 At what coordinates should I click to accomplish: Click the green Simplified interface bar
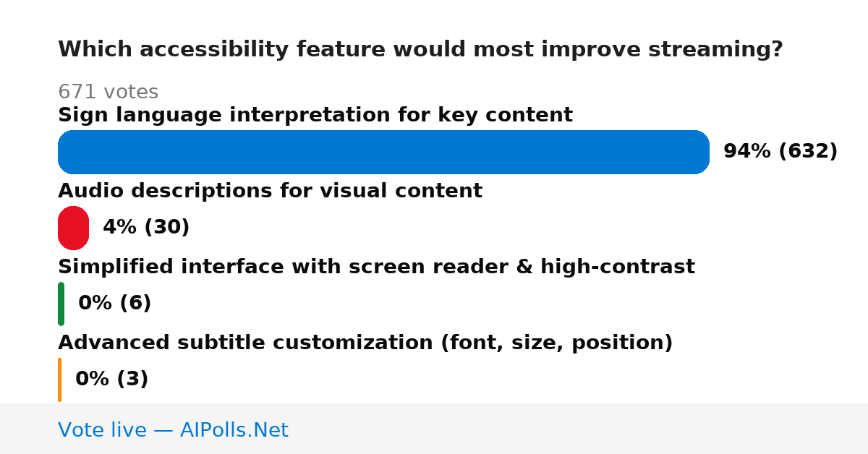[x=61, y=304]
